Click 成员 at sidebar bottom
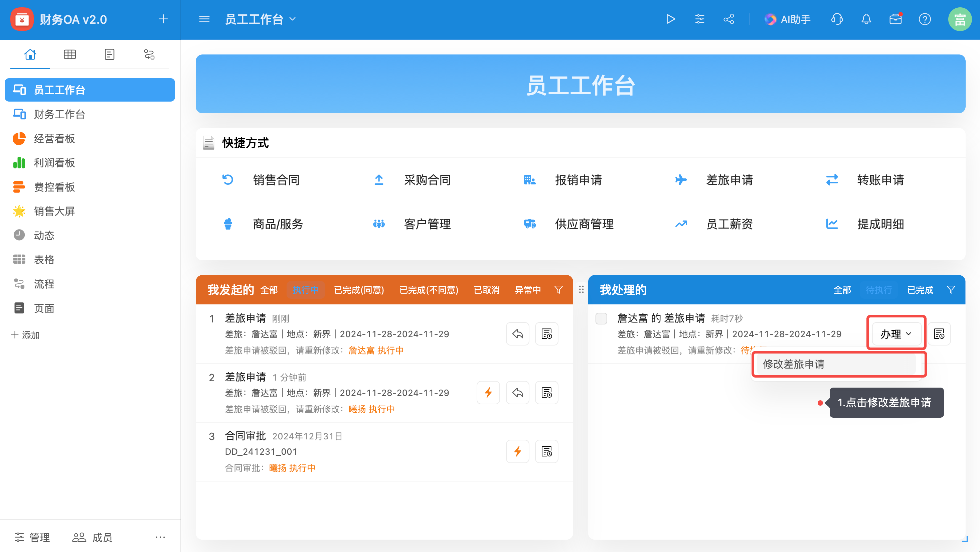This screenshot has width=980, height=552. coord(92,537)
